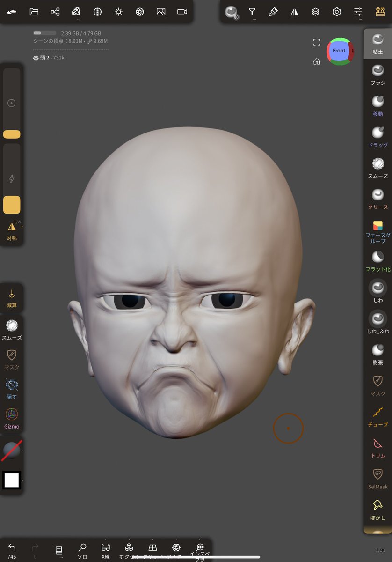Select the 粘土 (Clay) tool

377,44
